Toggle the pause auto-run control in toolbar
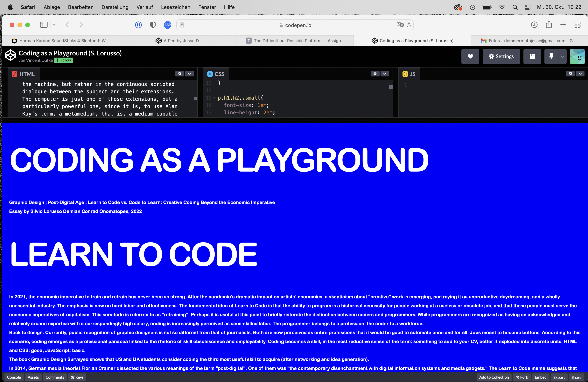The height and width of the screenshot is (382, 588). click(138, 25)
